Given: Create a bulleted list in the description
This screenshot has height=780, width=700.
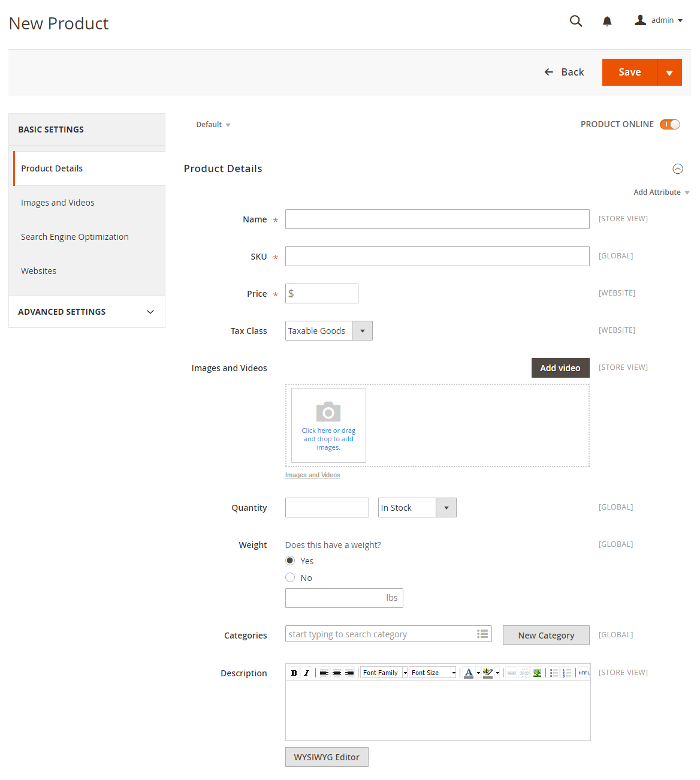Looking at the screenshot, I should click(x=554, y=672).
